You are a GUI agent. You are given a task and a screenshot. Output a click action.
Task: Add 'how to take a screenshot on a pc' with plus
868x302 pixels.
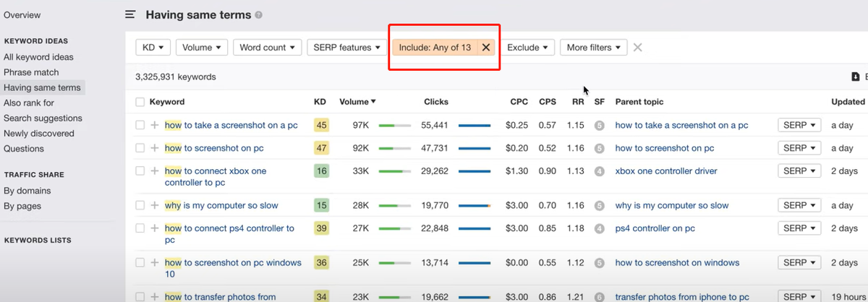tap(155, 125)
